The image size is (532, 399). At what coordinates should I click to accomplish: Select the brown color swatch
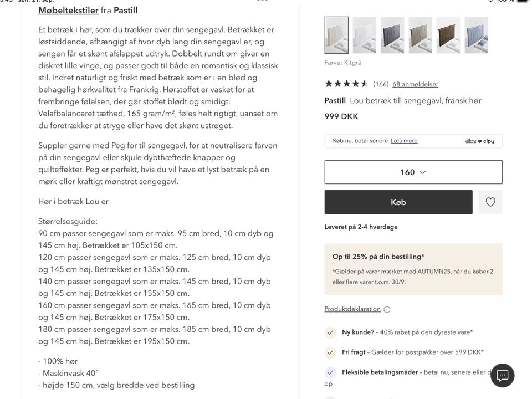(x=448, y=34)
